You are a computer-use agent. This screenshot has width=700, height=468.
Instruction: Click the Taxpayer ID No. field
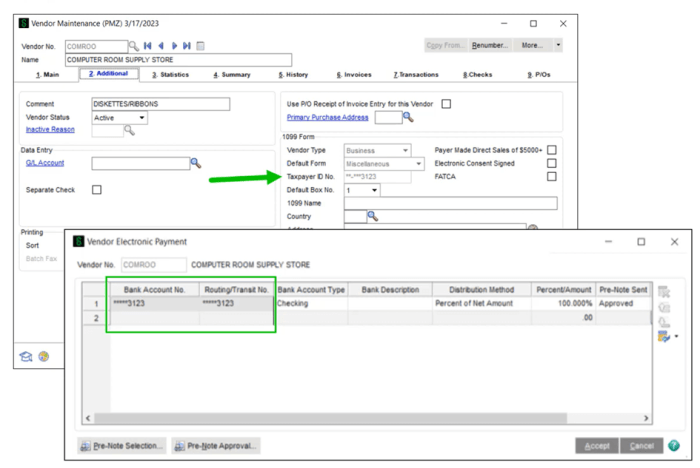(x=377, y=177)
